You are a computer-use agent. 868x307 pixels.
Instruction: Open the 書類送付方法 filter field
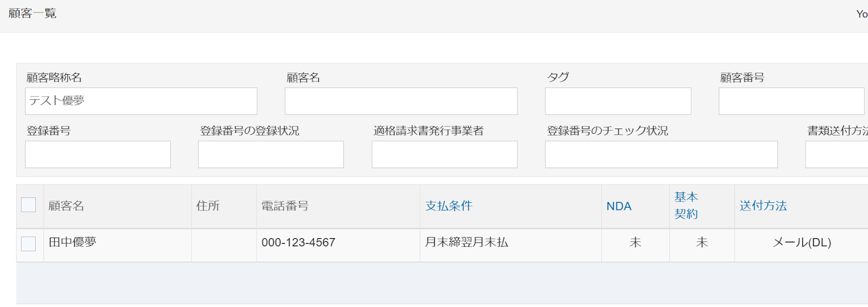pos(837,155)
